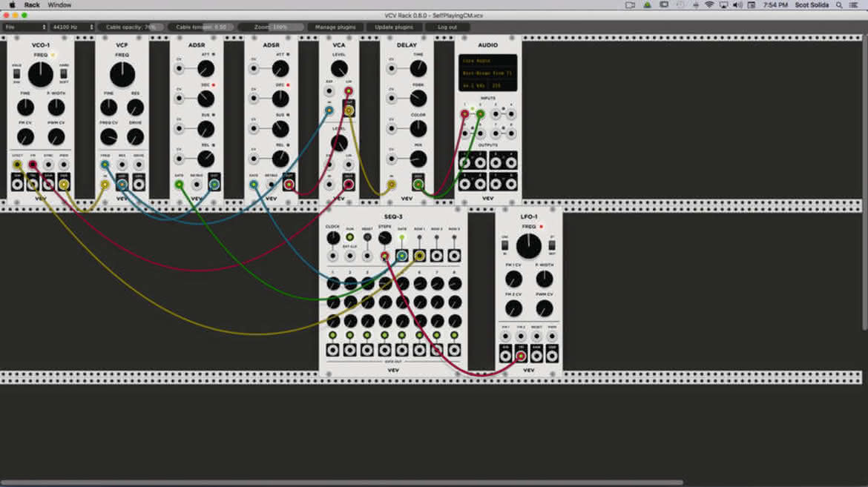Open the File dropdown in toolbar
Viewport: 868px width, 487px height.
tap(25, 27)
